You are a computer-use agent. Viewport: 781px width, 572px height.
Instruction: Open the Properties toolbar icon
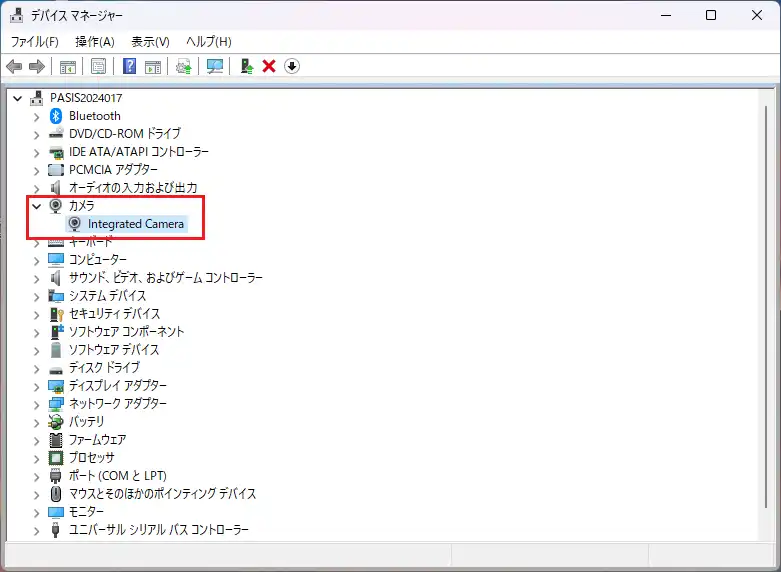click(x=99, y=66)
